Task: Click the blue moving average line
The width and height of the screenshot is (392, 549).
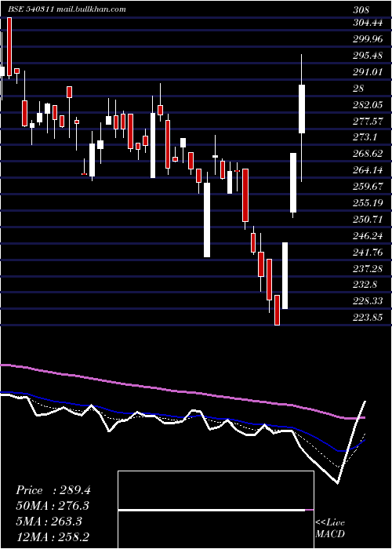Action: (x=182, y=416)
